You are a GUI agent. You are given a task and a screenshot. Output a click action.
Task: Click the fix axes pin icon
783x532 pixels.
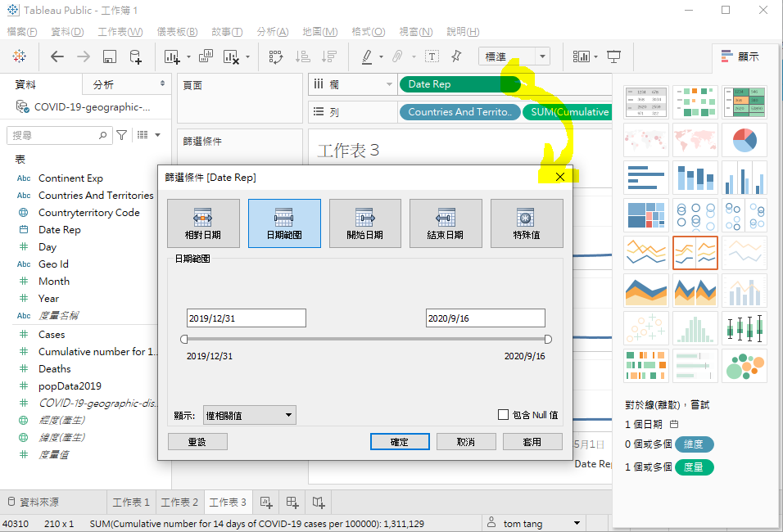pos(456,56)
